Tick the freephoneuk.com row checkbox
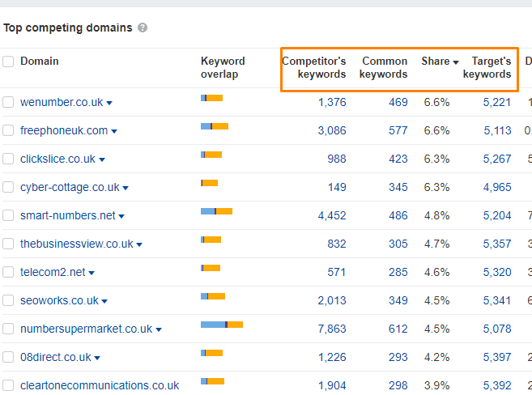This screenshot has height=395, width=532. pos(8,130)
